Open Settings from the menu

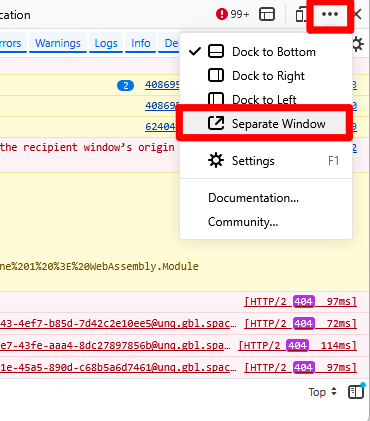point(266,161)
